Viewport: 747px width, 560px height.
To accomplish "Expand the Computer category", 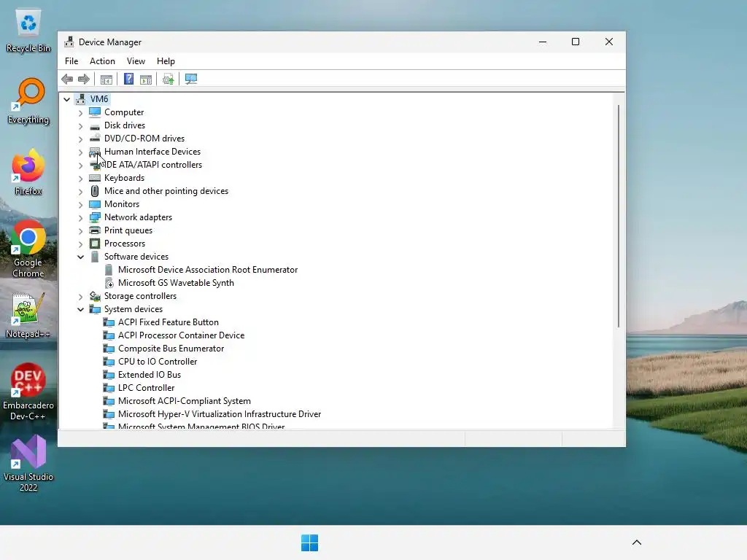I will tap(80, 113).
